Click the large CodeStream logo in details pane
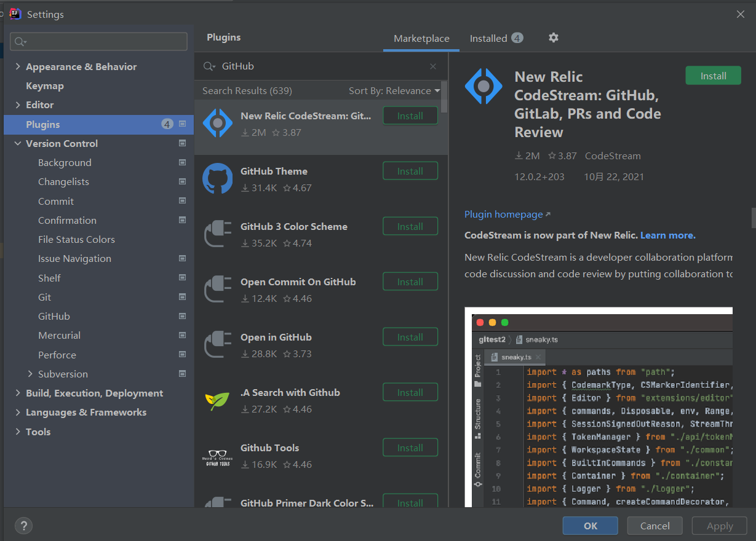This screenshot has width=756, height=541. [x=483, y=86]
